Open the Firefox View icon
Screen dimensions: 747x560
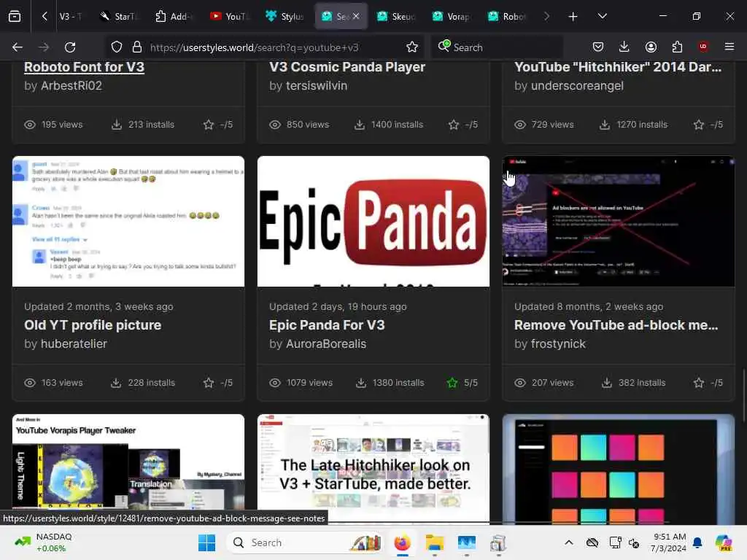[x=15, y=16]
